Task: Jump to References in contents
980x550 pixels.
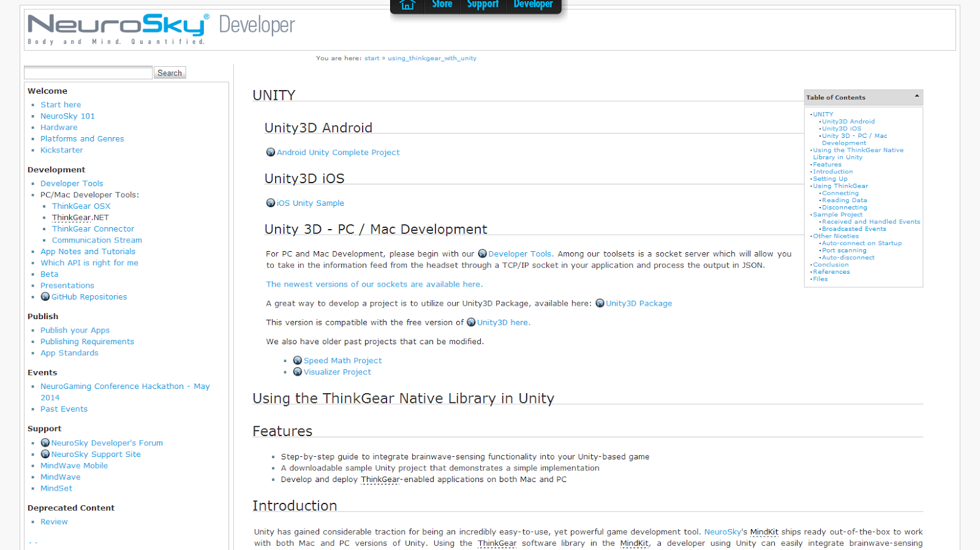Action: (x=831, y=272)
